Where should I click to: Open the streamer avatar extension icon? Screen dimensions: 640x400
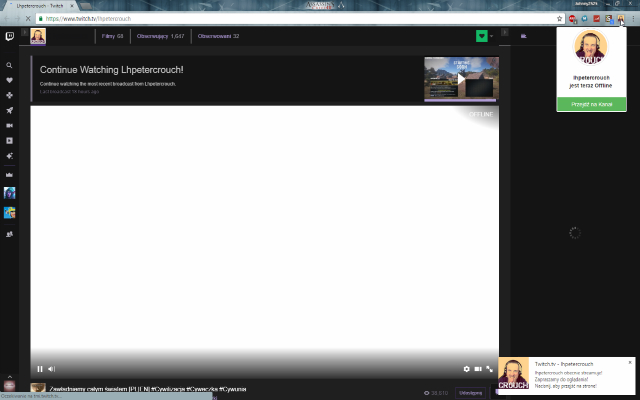[x=621, y=19]
